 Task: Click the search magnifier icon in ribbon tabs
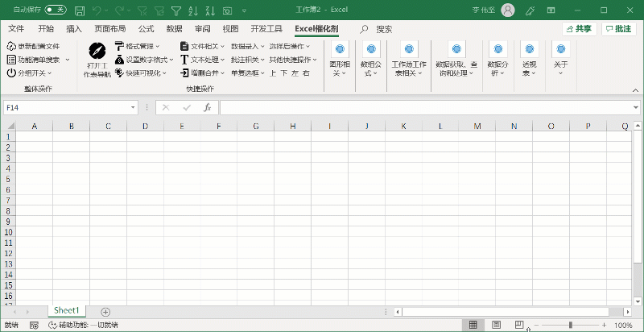[x=364, y=29]
